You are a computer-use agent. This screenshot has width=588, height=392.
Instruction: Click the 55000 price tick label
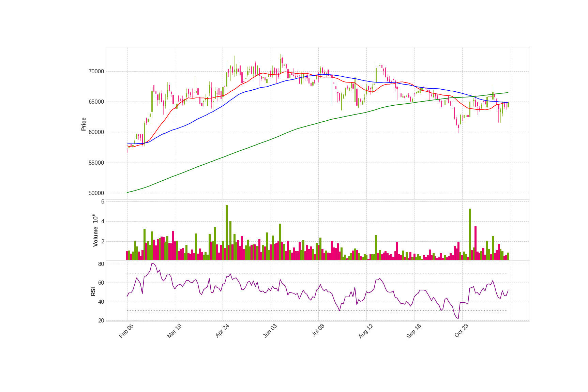(x=96, y=163)
